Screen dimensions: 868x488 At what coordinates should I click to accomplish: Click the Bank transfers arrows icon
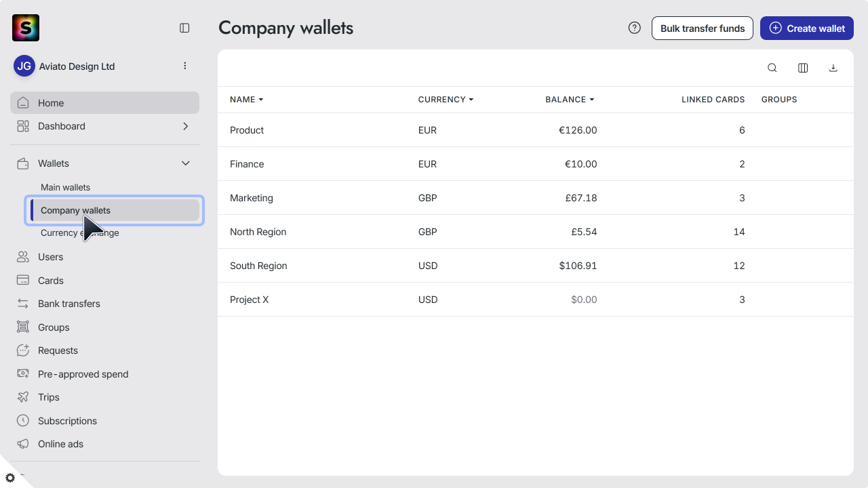click(23, 304)
